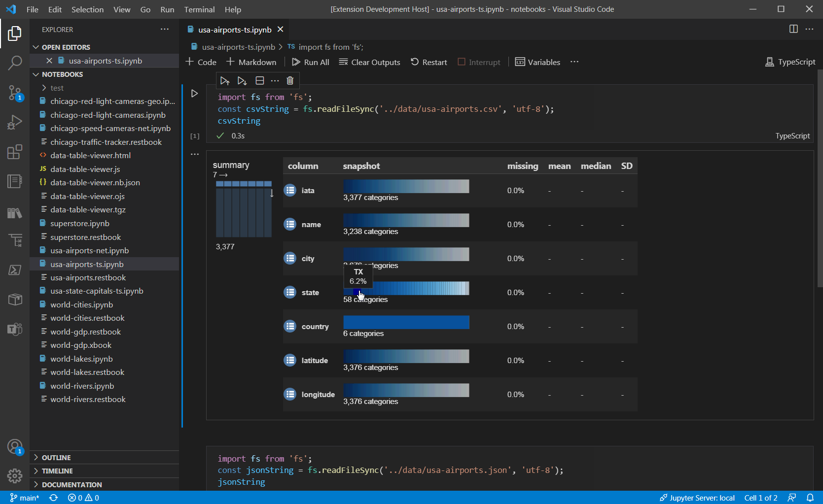Change cell language TypeScript label
The height and width of the screenshot is (504, 823).
[x=792, y=136]
